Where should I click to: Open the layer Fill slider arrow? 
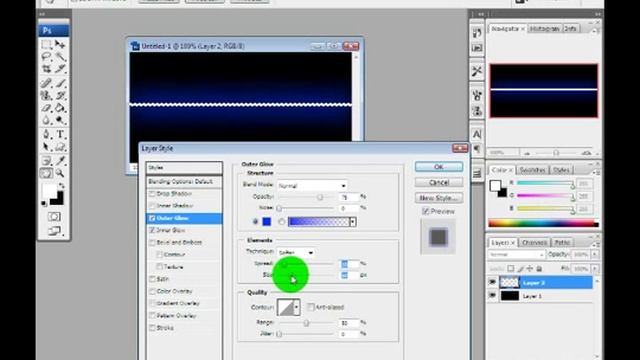click(x=595, y=269)
